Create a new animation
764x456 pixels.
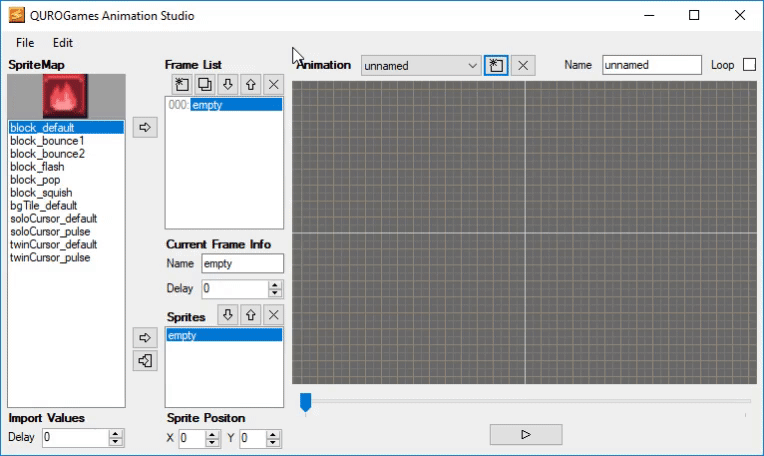click(496, 65)
